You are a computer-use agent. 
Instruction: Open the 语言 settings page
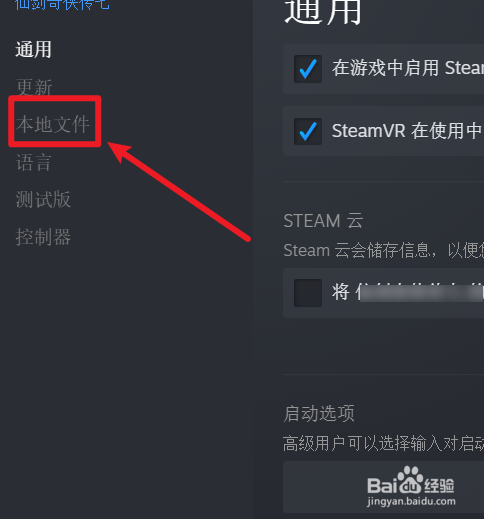pos(34,163)
